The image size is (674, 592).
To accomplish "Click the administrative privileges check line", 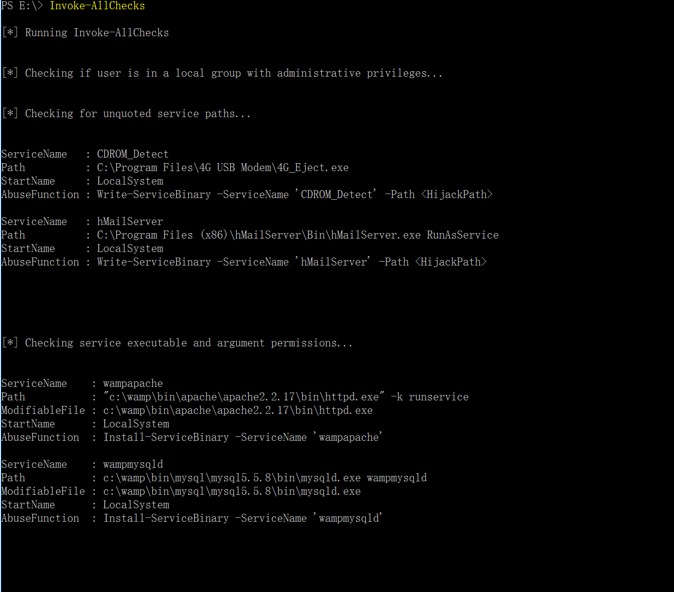I will click(222, 73).
